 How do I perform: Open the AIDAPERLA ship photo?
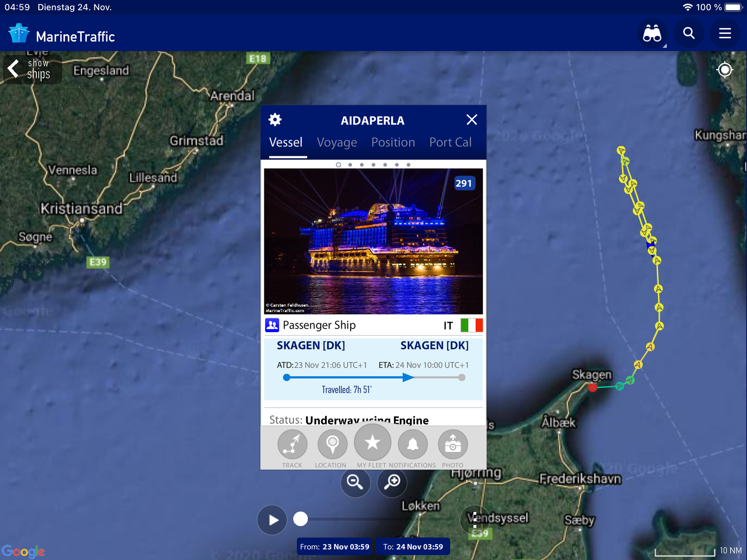tap(373, 241)
